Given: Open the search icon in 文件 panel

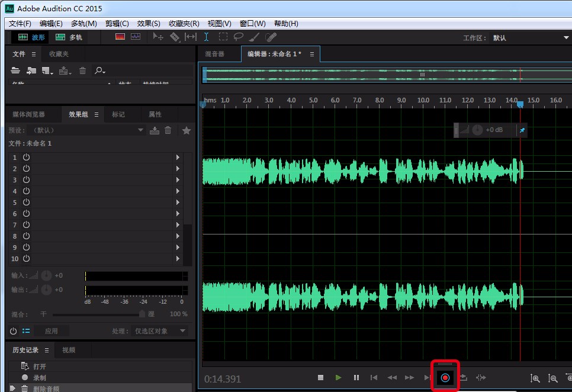Looking at the screenshot, I should point(99,70).
